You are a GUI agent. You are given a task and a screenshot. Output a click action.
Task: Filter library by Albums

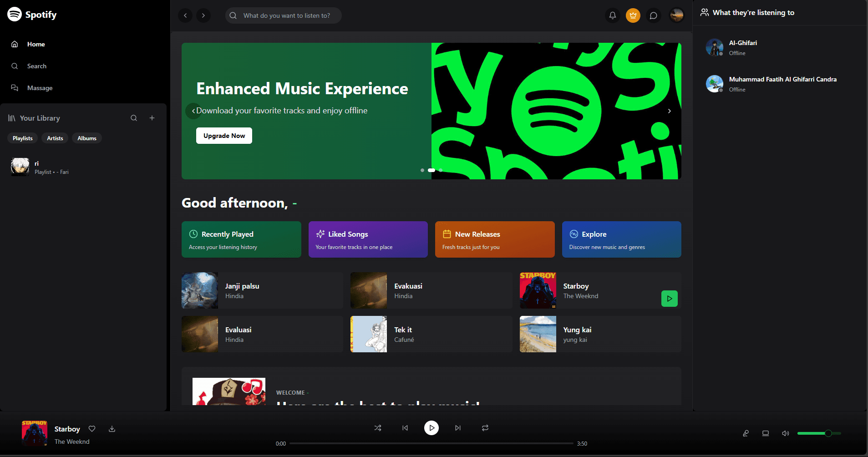pyautogui.click(x=87, y=138)
